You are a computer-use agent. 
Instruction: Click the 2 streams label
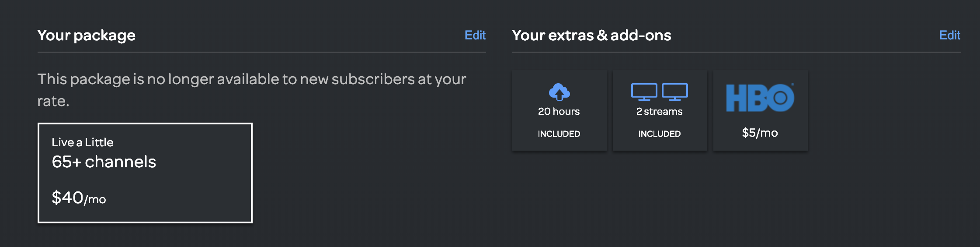(x=660, y=111)
